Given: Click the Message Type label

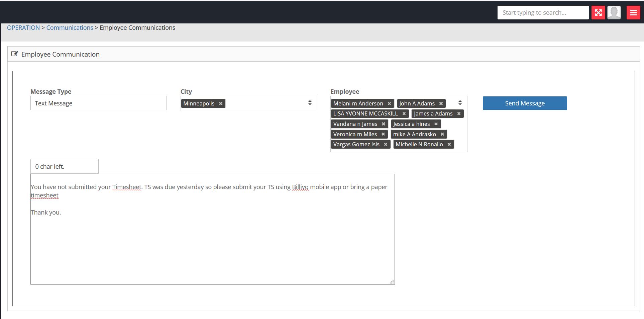Looking at the screenshot, I should [x=51, y=91].
